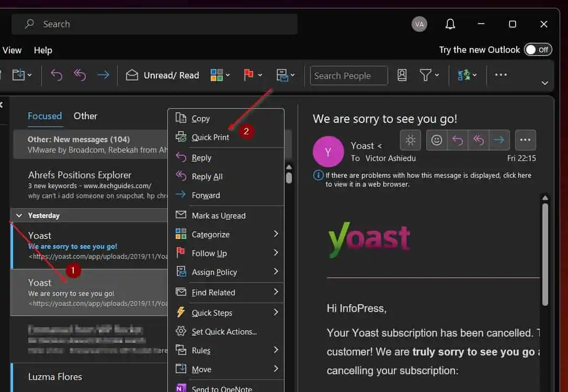
Task: Open Rules submenu
Action: (x=226, y=350)
